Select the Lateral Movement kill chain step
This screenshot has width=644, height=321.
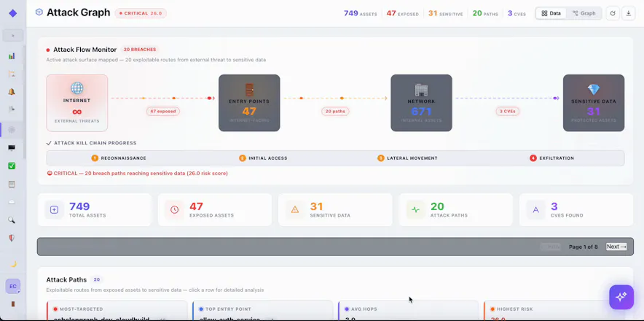[x=407, y=158]
